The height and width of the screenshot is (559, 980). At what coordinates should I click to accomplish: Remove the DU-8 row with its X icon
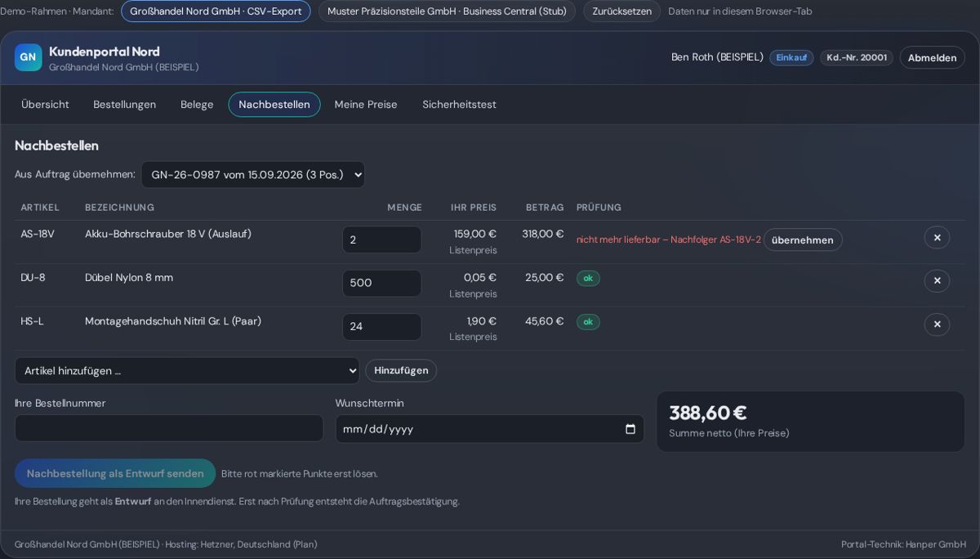(937, 281)
